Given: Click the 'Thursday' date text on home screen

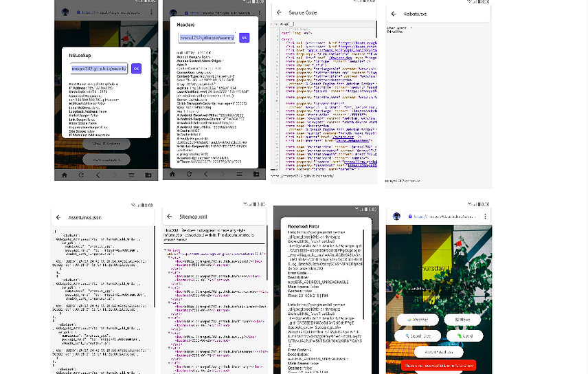Looking at the screenshot, I should [433, 269].
